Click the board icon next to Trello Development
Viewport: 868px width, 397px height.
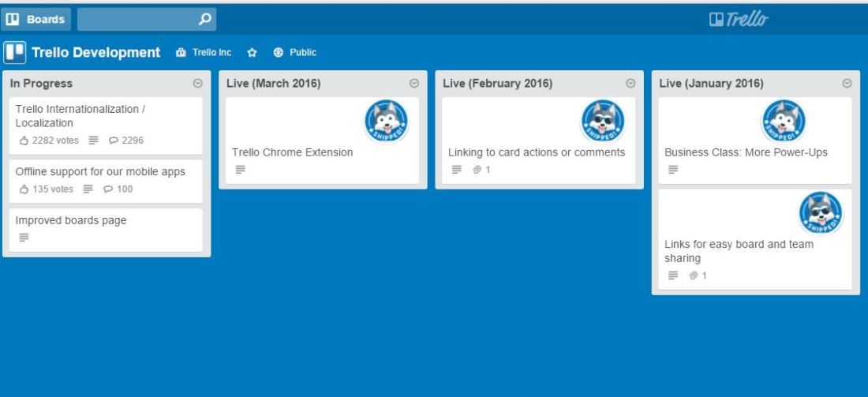pos(15,53)
